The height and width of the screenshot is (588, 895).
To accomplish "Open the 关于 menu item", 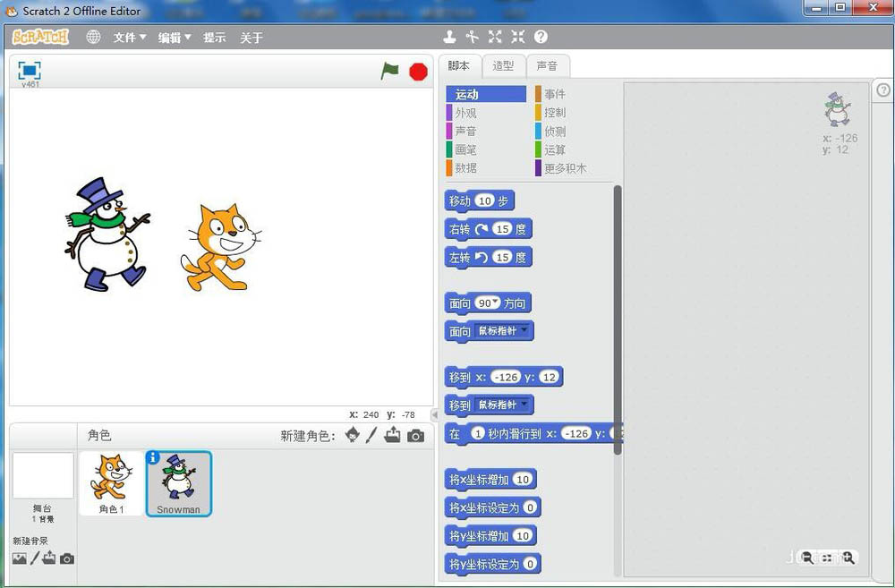I will click(251, 38).
